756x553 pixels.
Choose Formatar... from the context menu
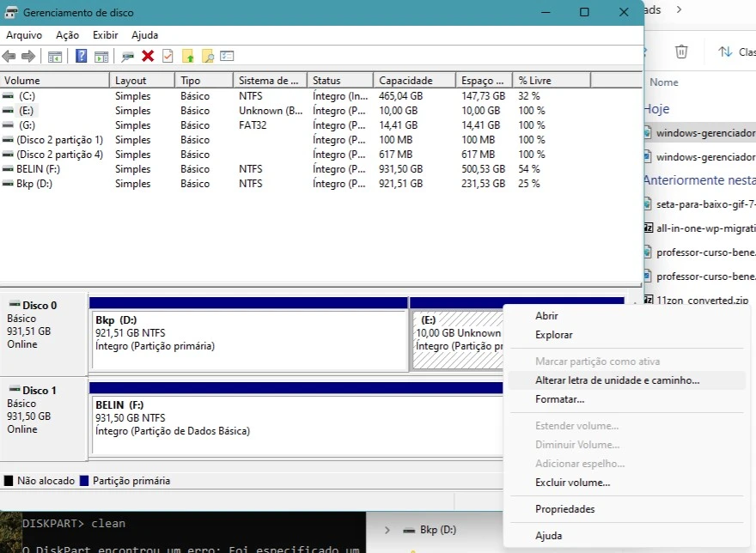click(x=625, y=399)
